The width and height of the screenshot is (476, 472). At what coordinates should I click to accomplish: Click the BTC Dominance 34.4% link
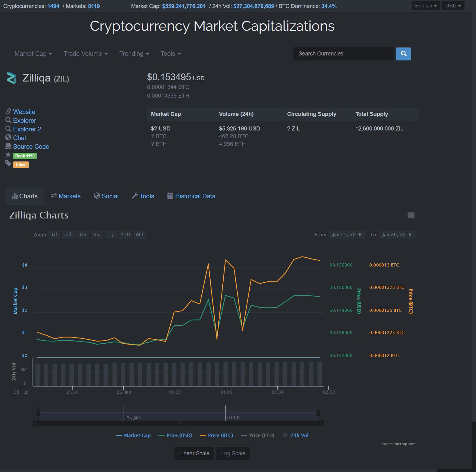click(x=329, y=6)
